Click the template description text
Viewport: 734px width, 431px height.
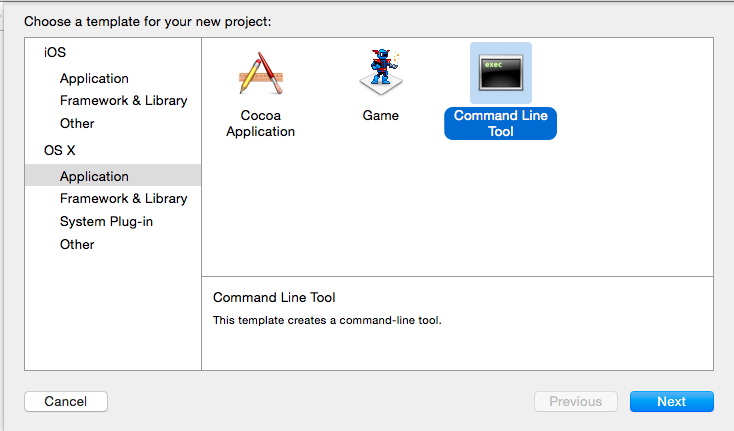click(x=327, y=321)
